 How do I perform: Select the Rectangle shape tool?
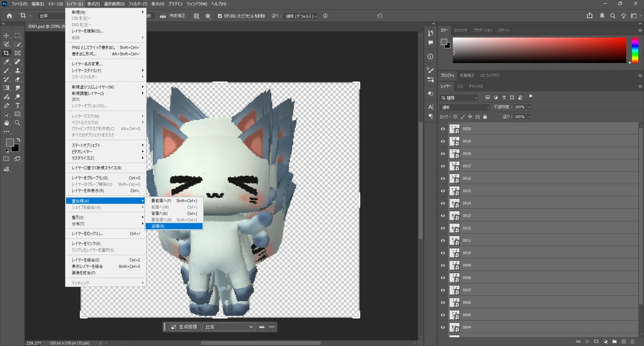[18, 114]
